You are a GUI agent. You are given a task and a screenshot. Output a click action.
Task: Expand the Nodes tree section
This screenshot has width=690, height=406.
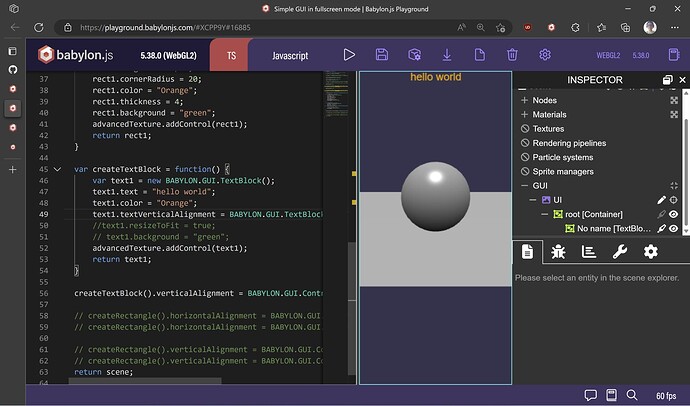coord(524,100)
